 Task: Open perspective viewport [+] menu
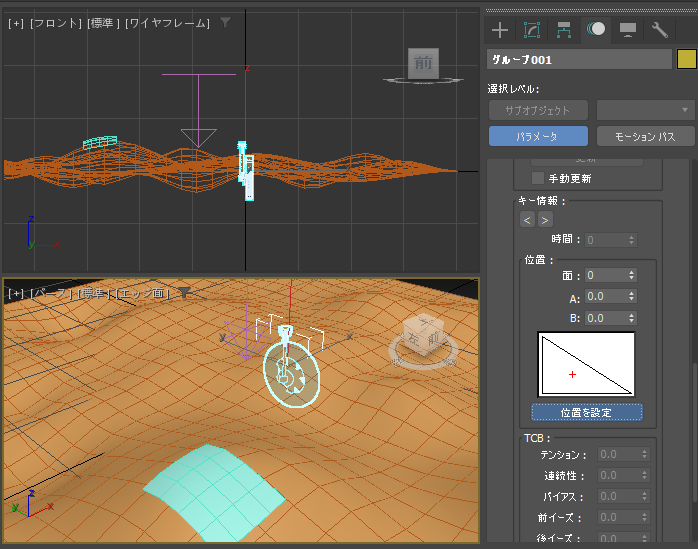coord(16,293)
